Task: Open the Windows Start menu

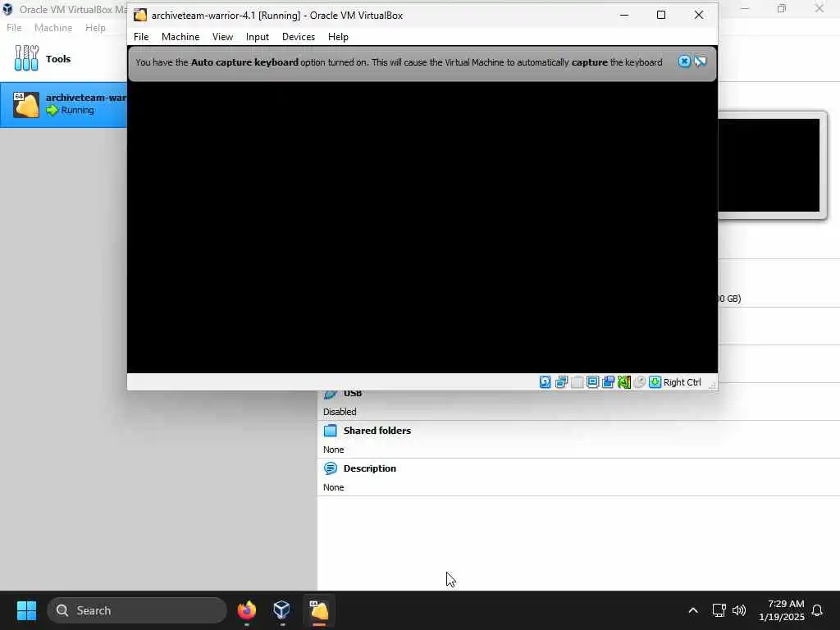Action: (26, 610)
